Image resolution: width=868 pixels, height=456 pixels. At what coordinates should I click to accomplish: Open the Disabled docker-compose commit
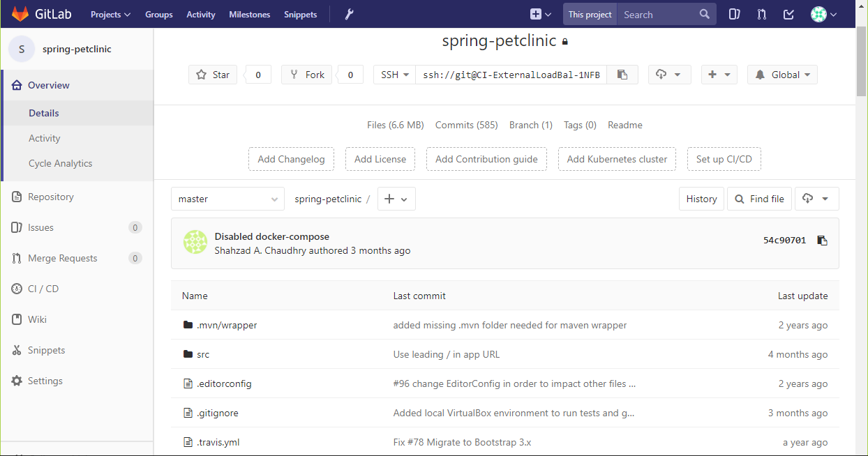click(x=271, y=236)
